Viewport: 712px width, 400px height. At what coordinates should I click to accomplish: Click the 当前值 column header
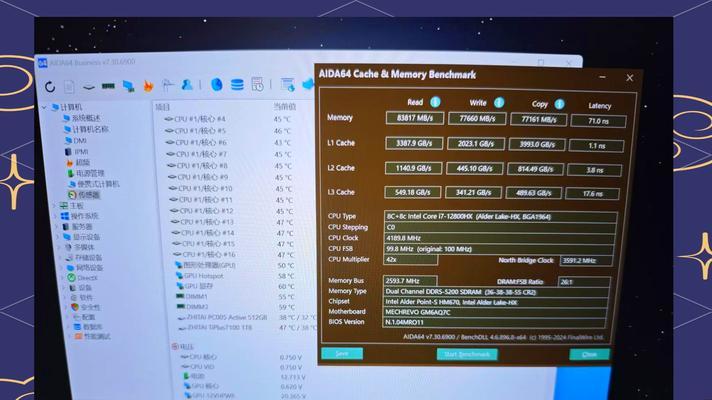(x=285, y=107)
